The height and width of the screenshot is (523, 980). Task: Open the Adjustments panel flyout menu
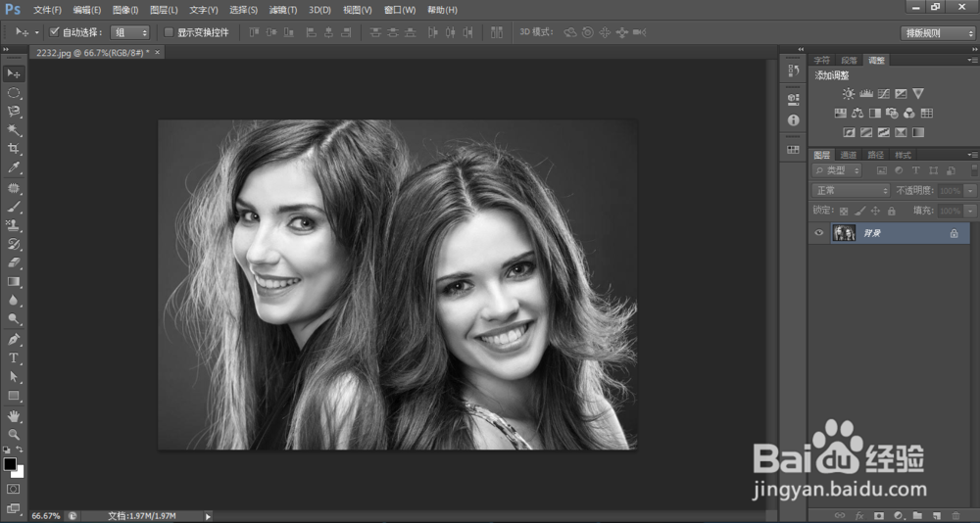click(x=972, y=60)
